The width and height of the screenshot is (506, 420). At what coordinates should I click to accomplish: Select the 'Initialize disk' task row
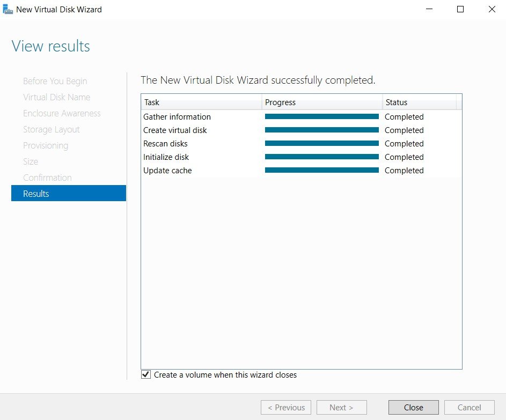point(302,157)
